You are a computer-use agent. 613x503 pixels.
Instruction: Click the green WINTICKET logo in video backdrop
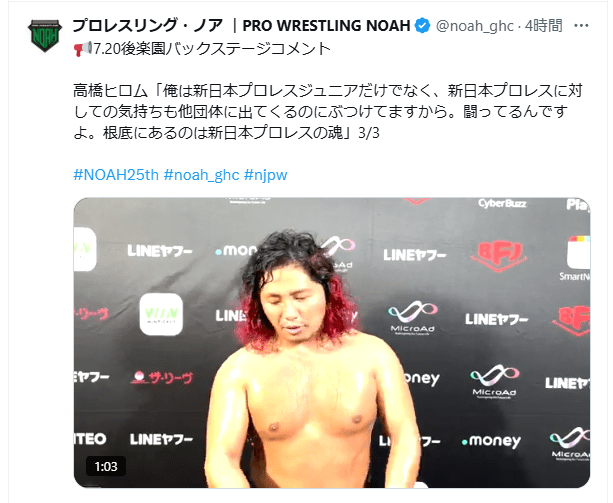[161, 315]
